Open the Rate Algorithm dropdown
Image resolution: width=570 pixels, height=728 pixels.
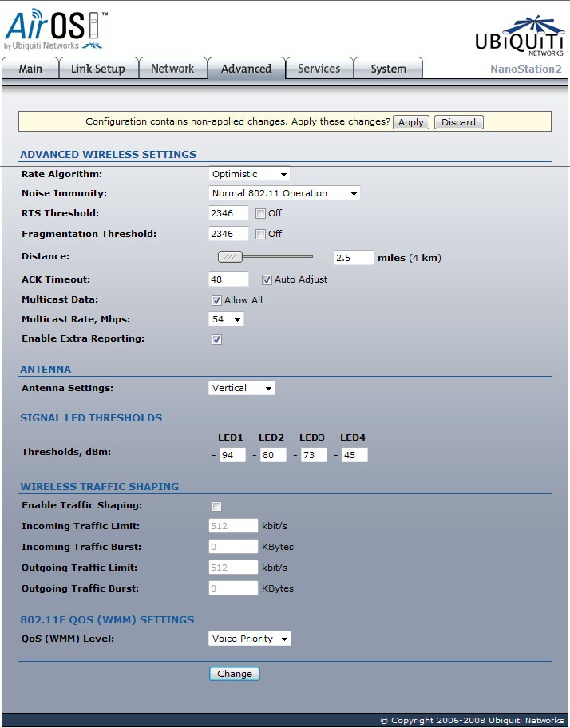click(x=249, y=174)
